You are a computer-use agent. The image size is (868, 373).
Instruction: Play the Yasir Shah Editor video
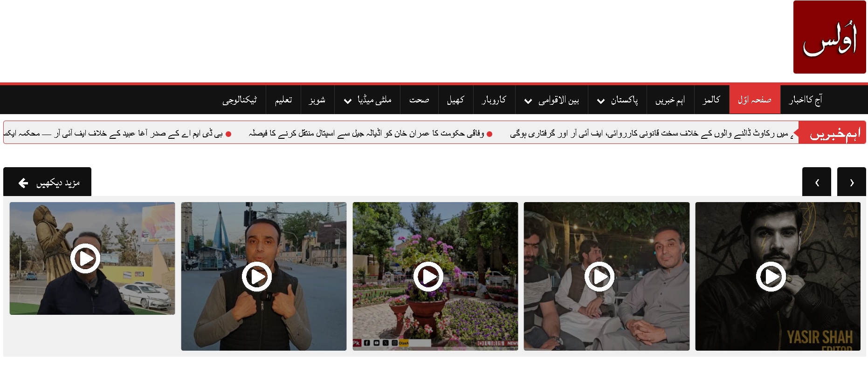771,277
